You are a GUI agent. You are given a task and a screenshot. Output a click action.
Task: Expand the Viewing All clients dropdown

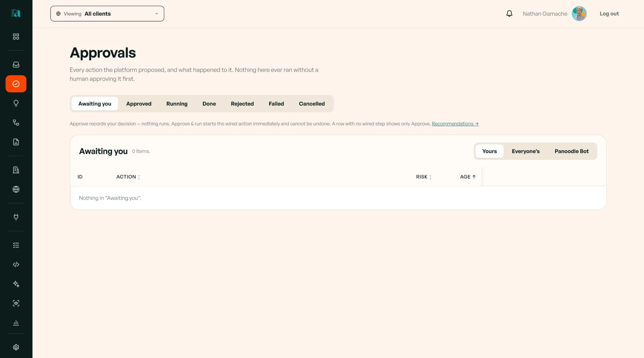107,14
